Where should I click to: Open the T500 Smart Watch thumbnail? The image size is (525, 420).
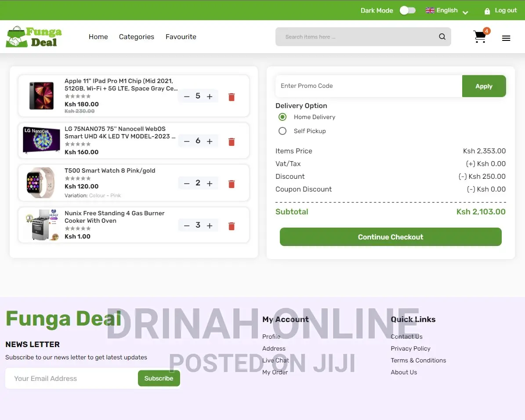click(x=40, y=183)
